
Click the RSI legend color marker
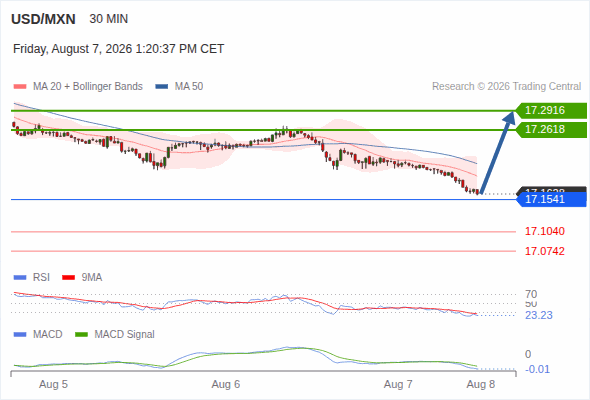pos(20,278)
